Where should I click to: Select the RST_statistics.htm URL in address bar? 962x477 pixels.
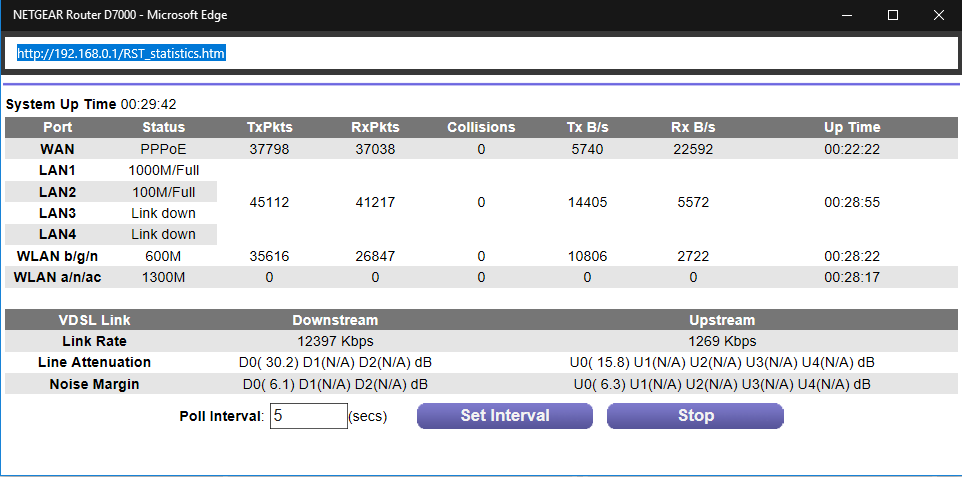pos(121,53)
